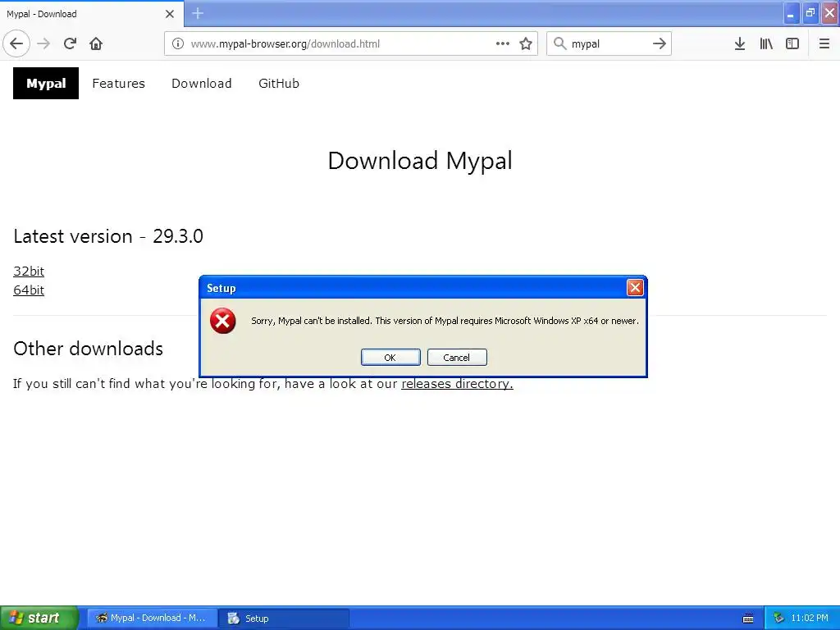Click OK in the Setup dialog
This screenshot has width=840, height=630.
pos(390,358)
